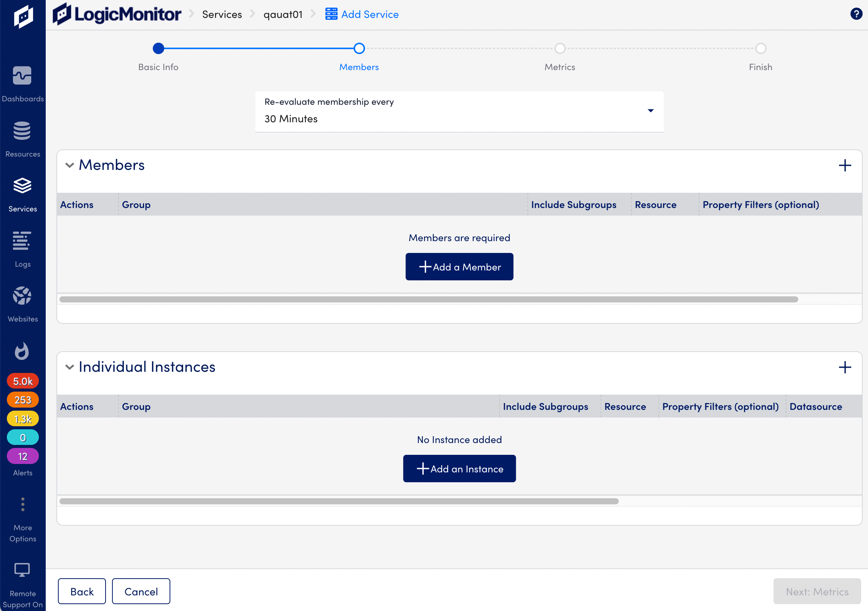Click the Members table horizontal scrollbar
868x611 pixels.
429,299
